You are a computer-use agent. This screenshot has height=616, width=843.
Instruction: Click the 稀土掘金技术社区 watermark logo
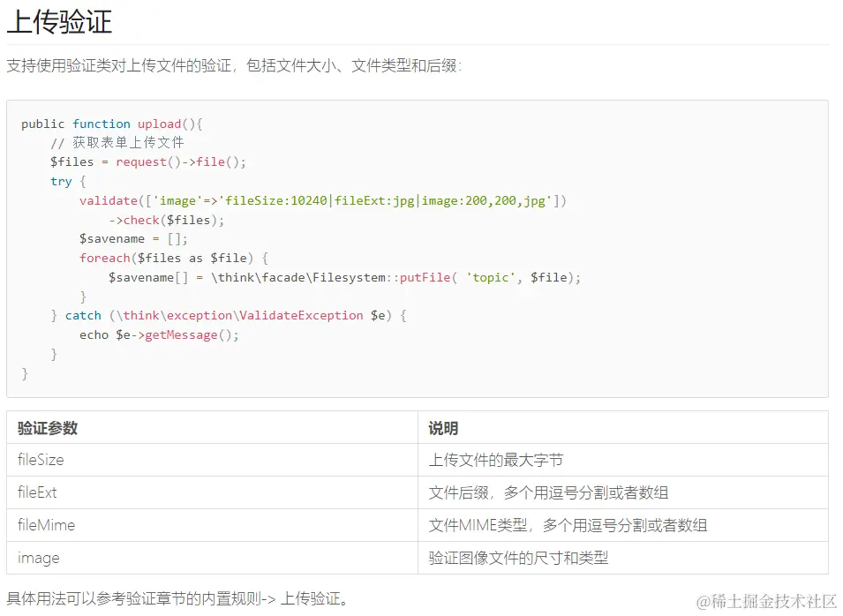point(766,601)
